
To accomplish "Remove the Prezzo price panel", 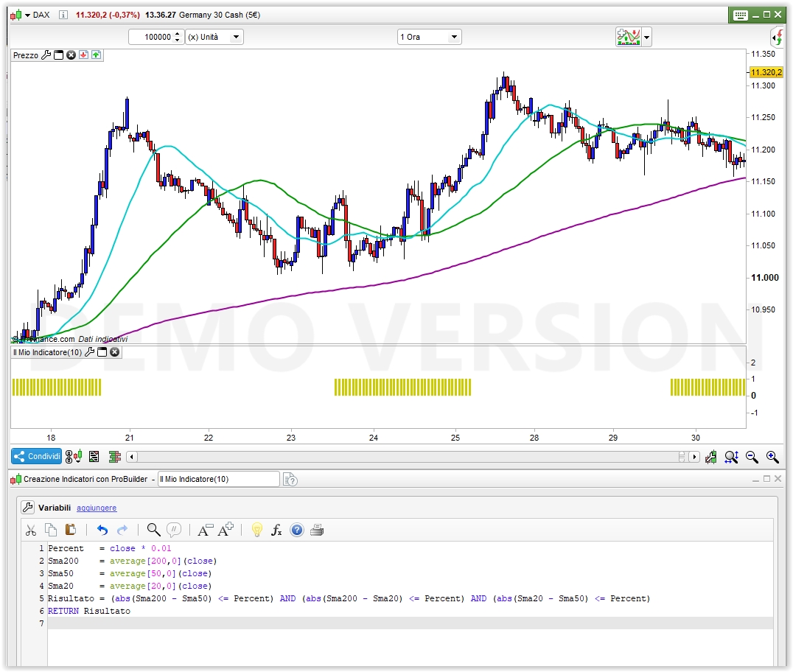I will 71,55.
